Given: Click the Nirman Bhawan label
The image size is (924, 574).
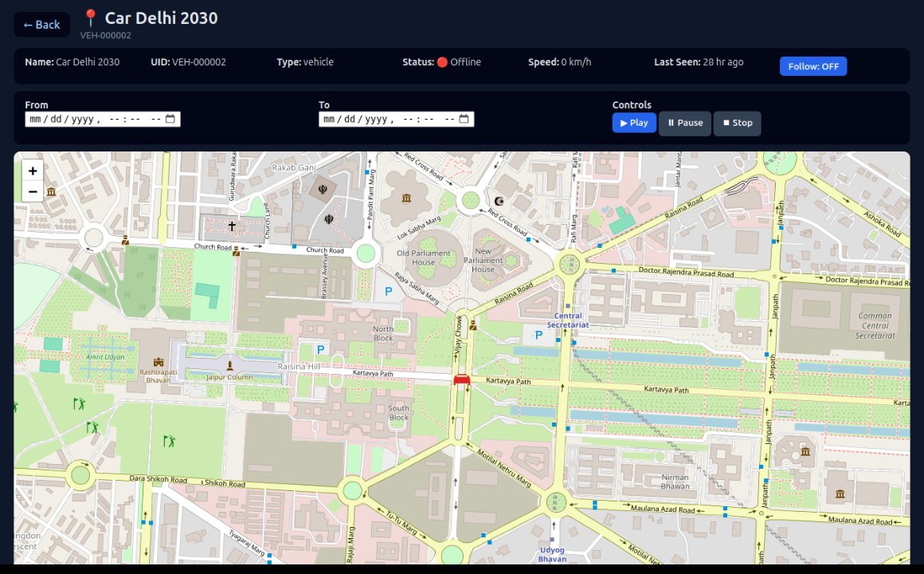Looking at the screenshot, I should [x=675, y=482].
